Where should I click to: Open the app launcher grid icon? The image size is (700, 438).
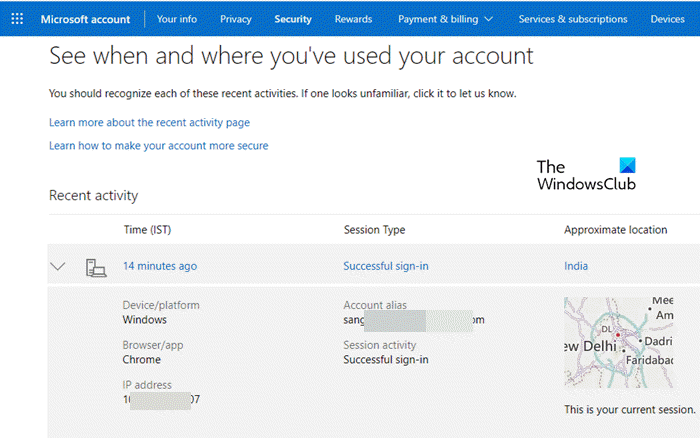coord(17,18)
